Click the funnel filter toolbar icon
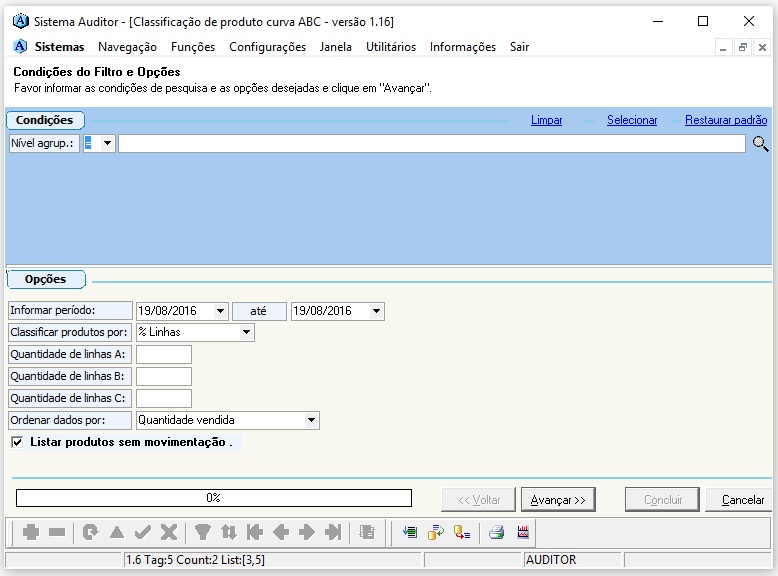Viewport: 778px width, 576px height. 202,532
